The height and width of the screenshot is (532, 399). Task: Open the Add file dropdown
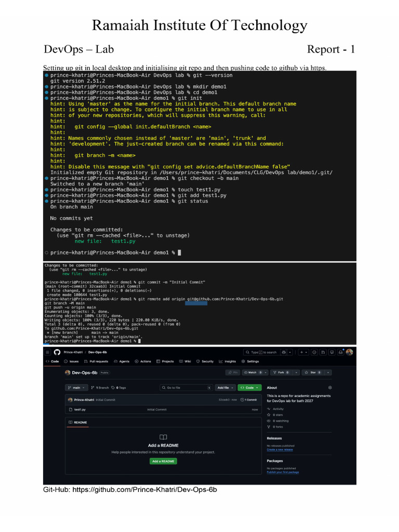[225, 388]
